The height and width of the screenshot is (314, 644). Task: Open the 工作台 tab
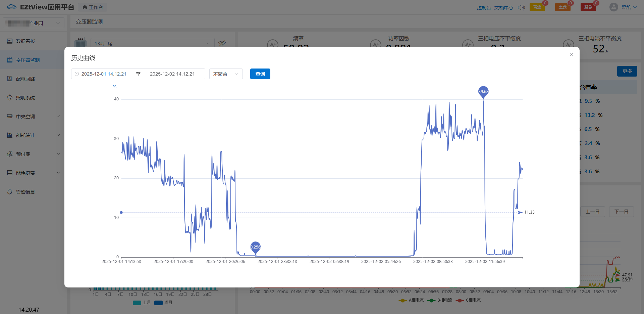tap(93, 7)
